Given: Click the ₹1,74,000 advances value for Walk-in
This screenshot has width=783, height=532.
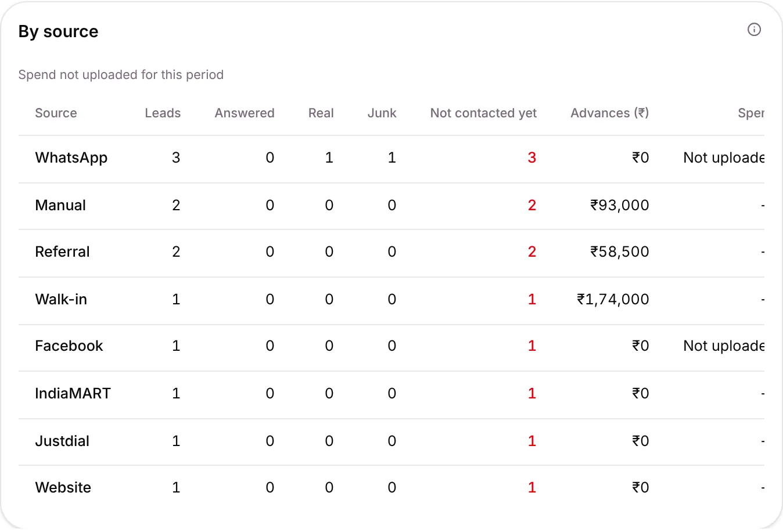Looking at the screenshot, I should (613, 299).
